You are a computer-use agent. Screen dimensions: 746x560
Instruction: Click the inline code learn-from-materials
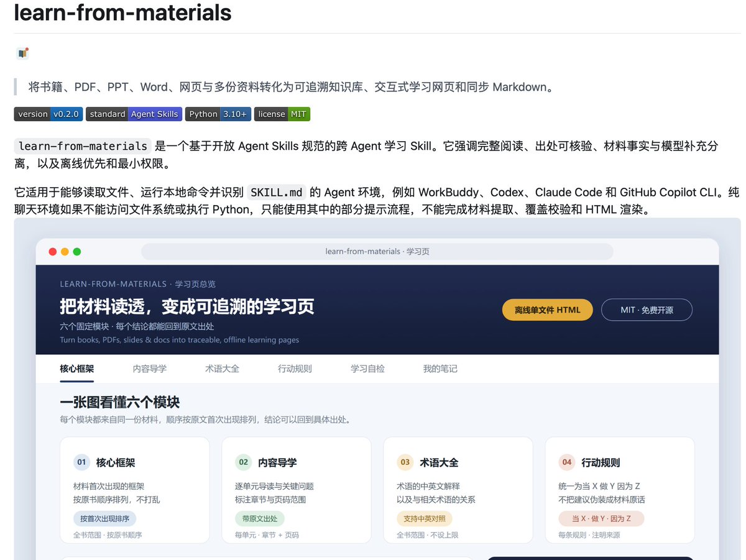point(83,146)
